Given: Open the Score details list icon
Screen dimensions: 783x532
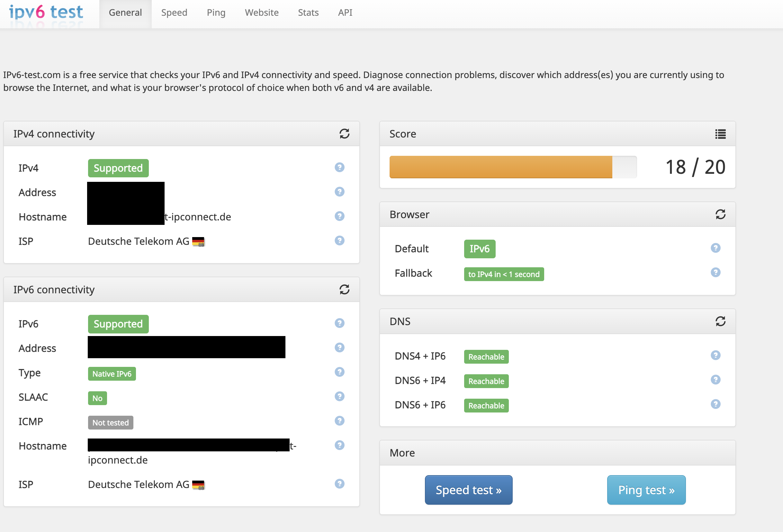Looking at the screenshot, I should pos(720,134).
